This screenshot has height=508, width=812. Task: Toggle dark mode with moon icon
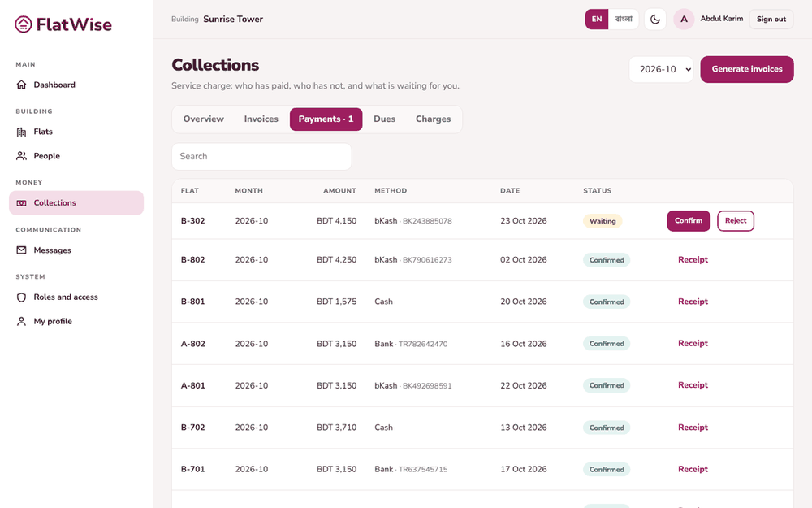pos(655,20)
